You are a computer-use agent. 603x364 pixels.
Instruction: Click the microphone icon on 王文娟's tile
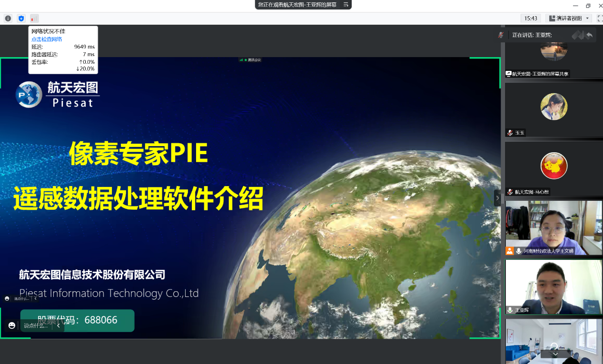click(518, 251)
